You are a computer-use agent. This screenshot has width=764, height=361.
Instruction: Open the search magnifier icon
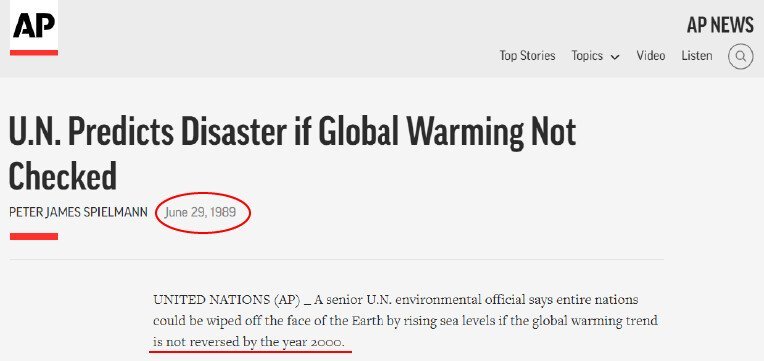(740, 57)
